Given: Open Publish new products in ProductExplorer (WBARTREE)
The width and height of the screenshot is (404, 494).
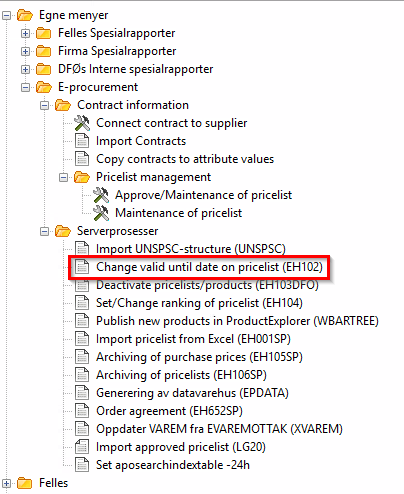Looking at the screenshot, I should coord(237,321).
